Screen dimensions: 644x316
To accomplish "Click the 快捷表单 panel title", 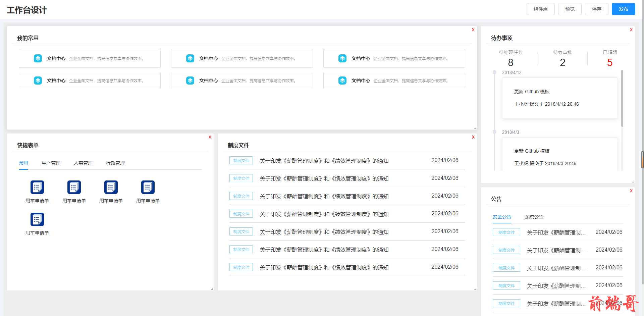I will coord(28,145).
